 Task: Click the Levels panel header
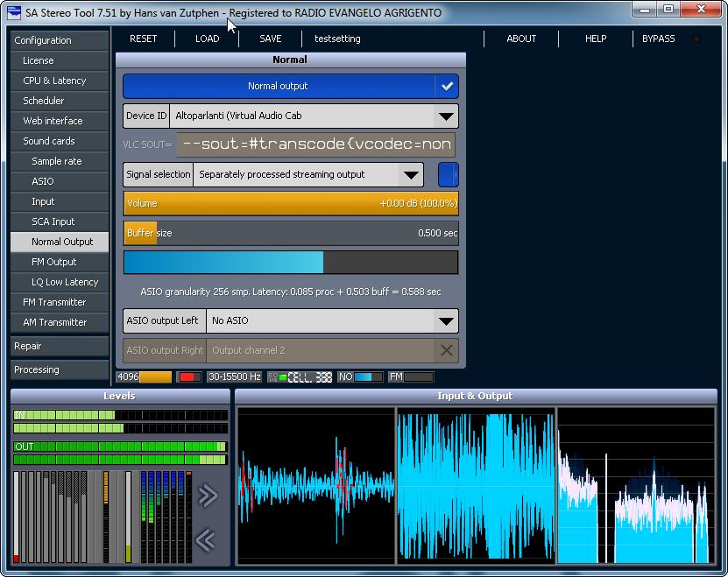click(120, 396)
